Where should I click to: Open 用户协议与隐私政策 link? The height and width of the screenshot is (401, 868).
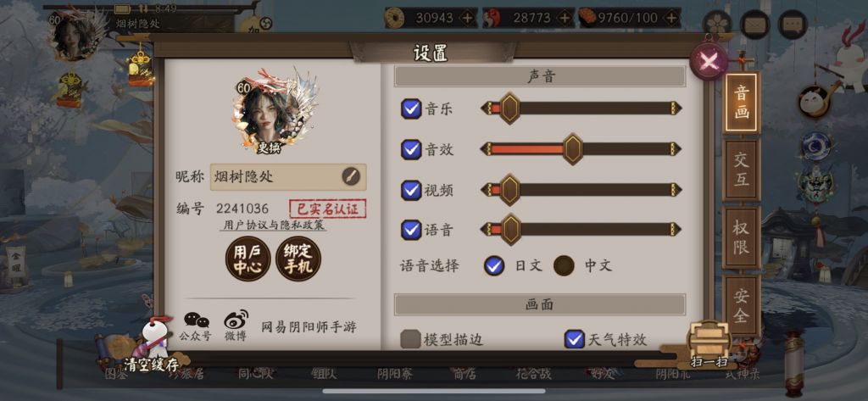(271, 225)
